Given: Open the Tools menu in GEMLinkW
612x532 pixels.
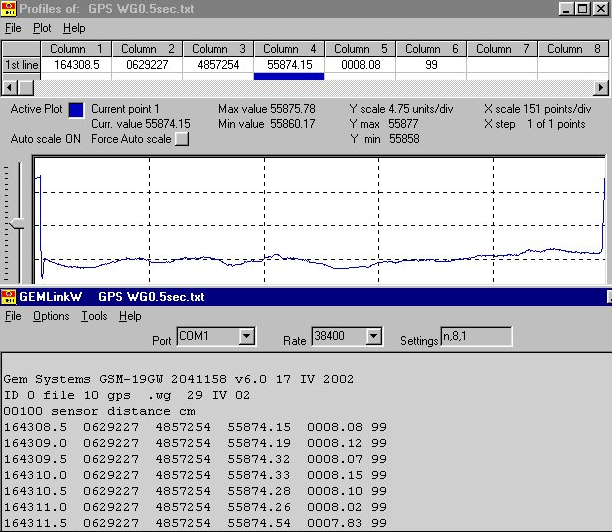Looking at the screenshot, I should 94,316.
